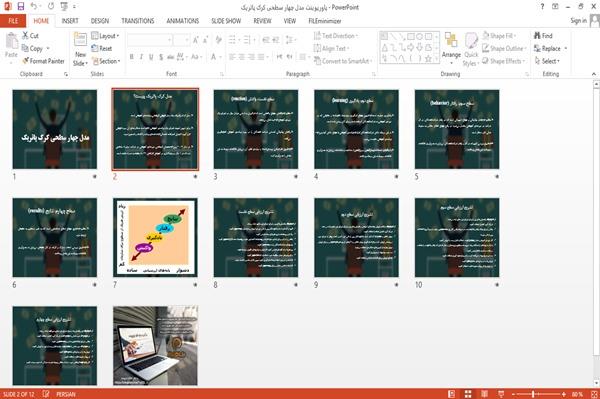Click Decrease Font Size icon
This screenshot has width=600, height=399.
(x=206, y=39)
